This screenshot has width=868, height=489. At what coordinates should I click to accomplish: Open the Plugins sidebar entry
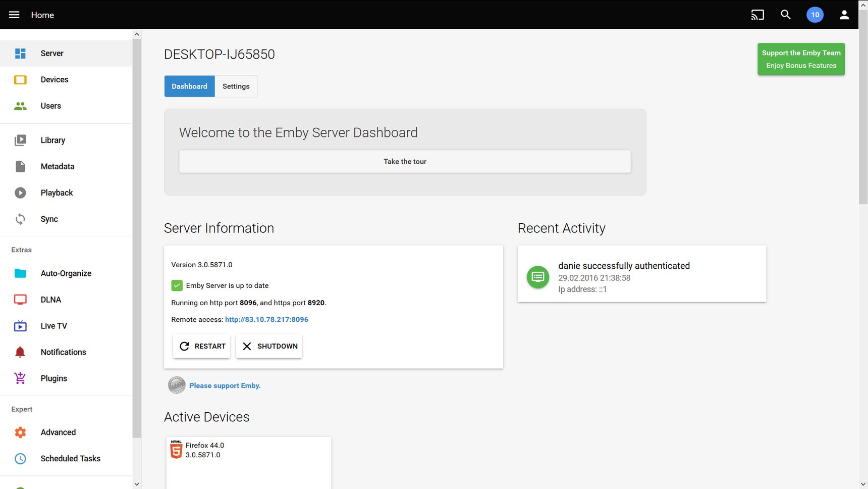pos(66,378)
